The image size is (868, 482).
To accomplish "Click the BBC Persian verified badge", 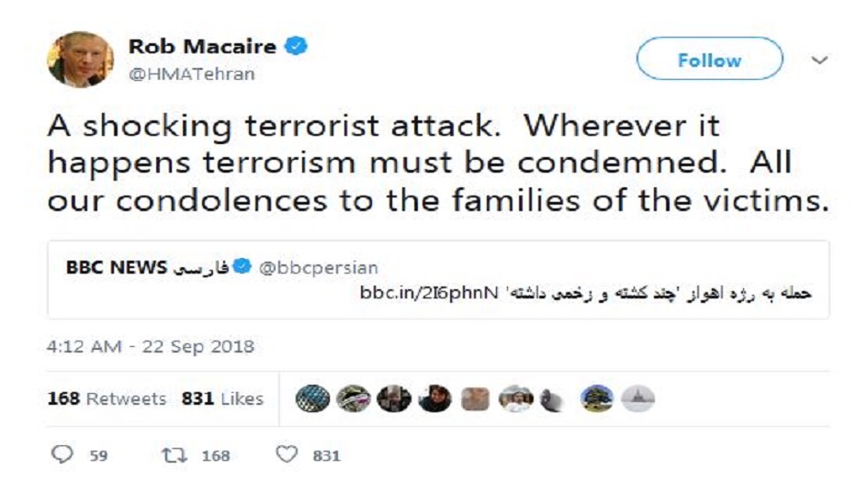I will tap(242, 267).
